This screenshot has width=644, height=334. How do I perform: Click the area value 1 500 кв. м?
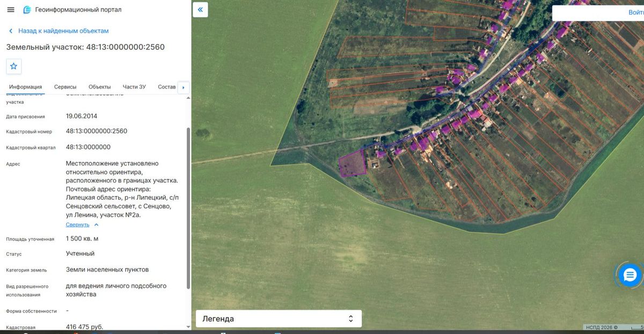82,238
